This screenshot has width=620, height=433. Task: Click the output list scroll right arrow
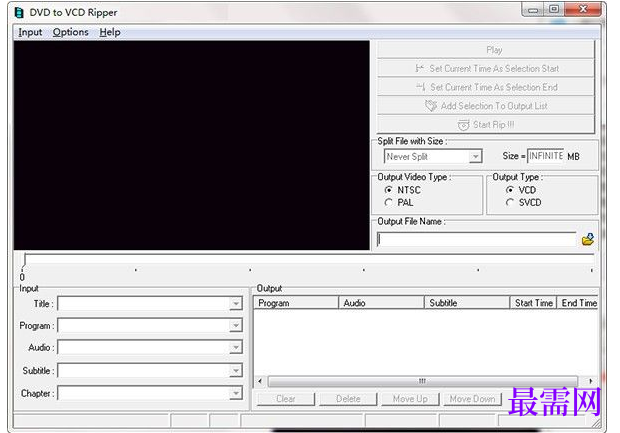[x=591, y=381]
